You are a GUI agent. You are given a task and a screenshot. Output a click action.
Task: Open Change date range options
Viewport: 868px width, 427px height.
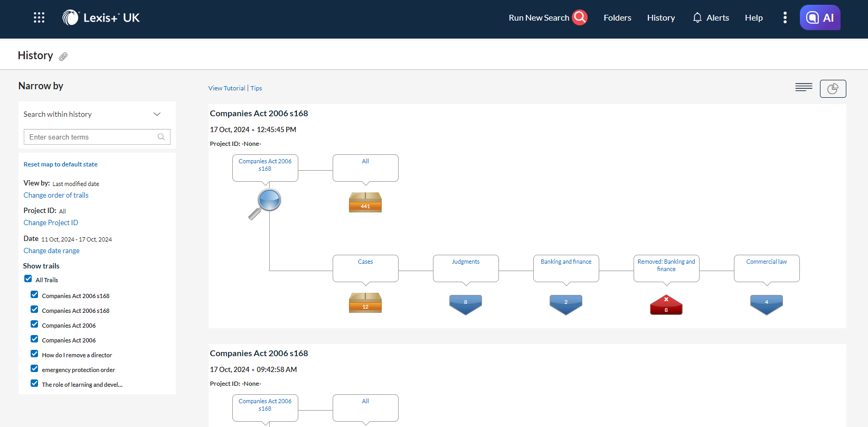tap(52, 250)
